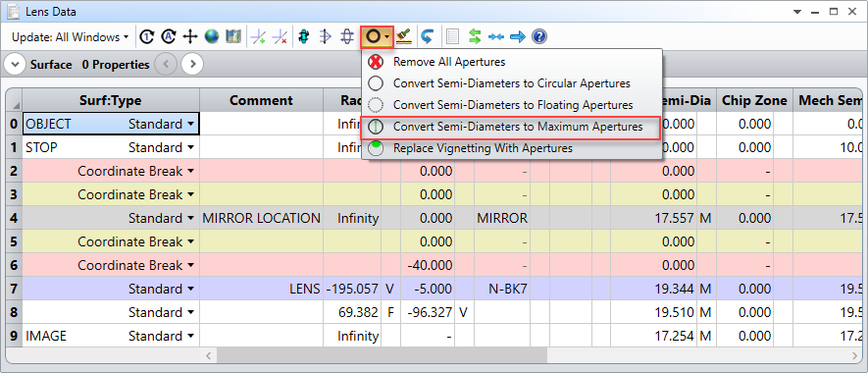The height and width of the screenshot is (373, 868).
Task: Select the LENS comment cell
Action: tap(261, 289)
